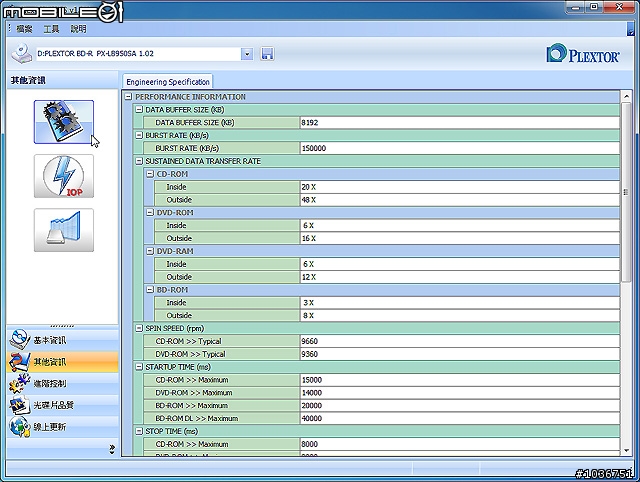Select BD-ROM Outside value 8 X
The height and width of the screenshot is (482, 640).
point(460,315)
